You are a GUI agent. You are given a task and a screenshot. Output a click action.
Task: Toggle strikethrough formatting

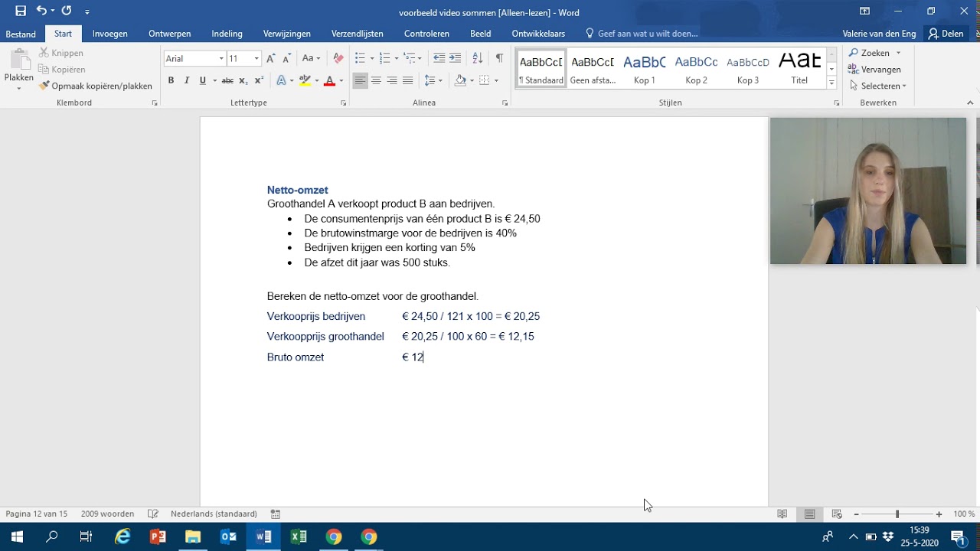tap(227, 80)
